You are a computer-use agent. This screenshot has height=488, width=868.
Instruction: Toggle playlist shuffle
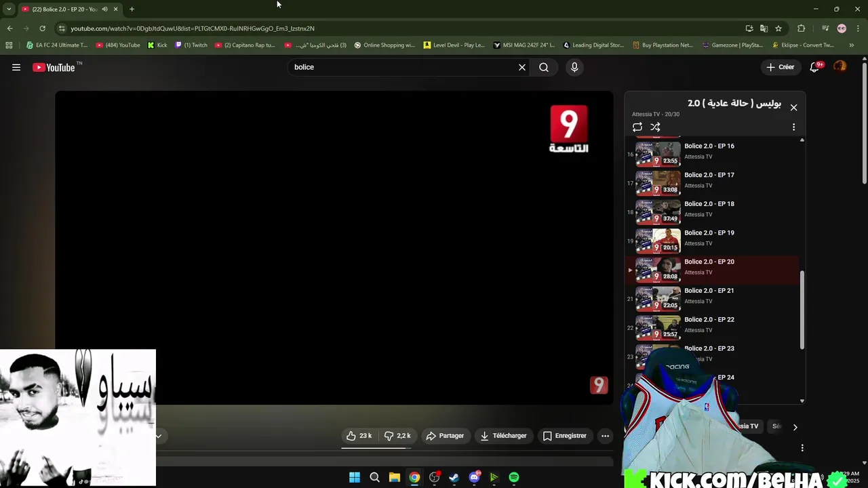pos(655,127)
